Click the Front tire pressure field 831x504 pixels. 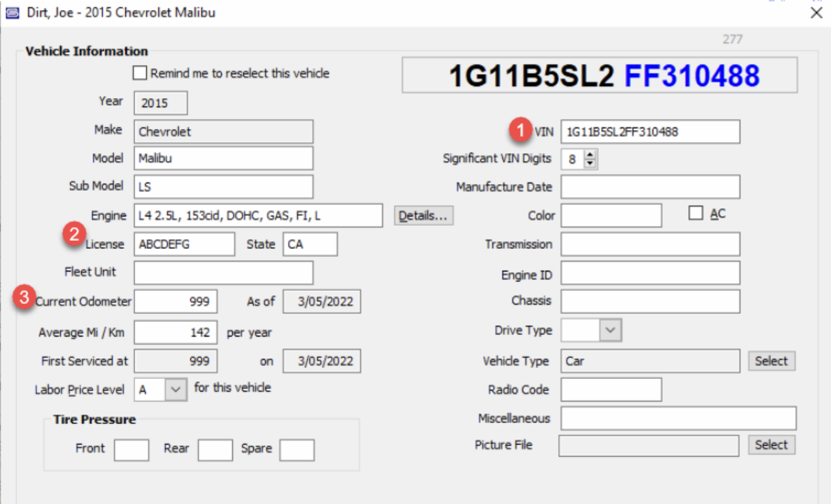click(x=131, y=450)
